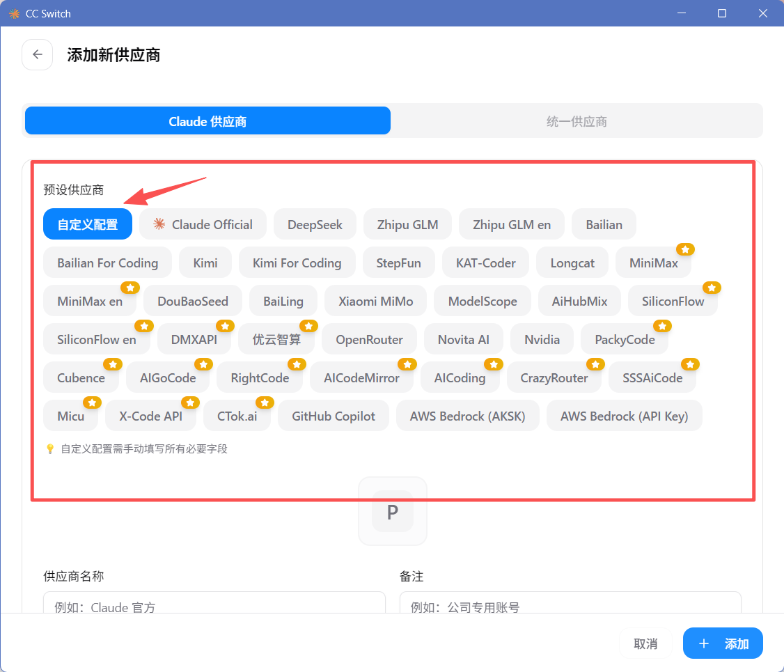Click the 添加 button

point(723,643)
